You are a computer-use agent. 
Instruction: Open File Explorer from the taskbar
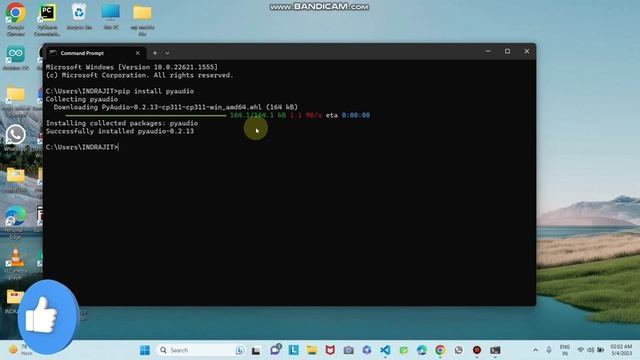pyautogui.click(x=312, y=350)
